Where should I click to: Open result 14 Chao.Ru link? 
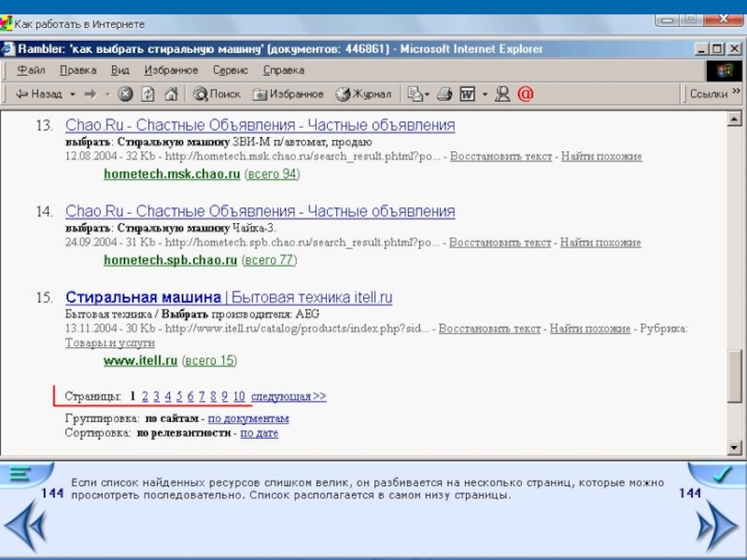coord(261,211)
